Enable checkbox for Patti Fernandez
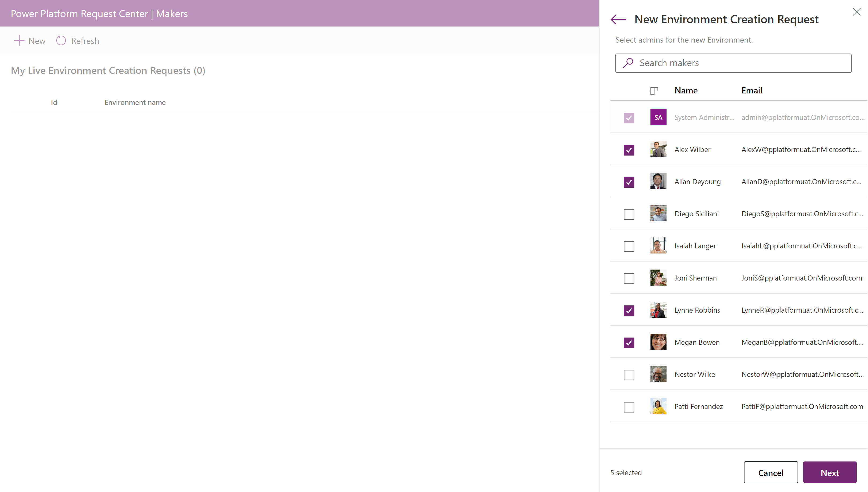The image size is (868, 492). pyautogui.click(x=629, y=406)
